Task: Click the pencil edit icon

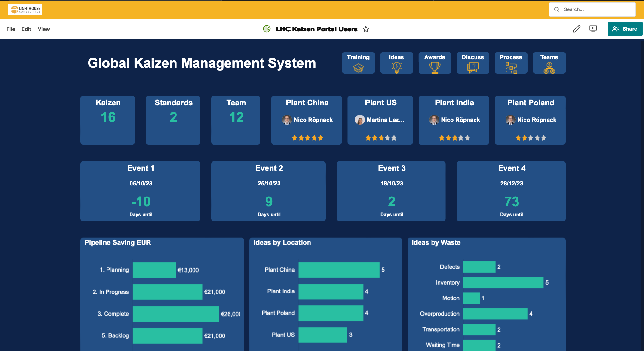Action: (x=577, y=29)
